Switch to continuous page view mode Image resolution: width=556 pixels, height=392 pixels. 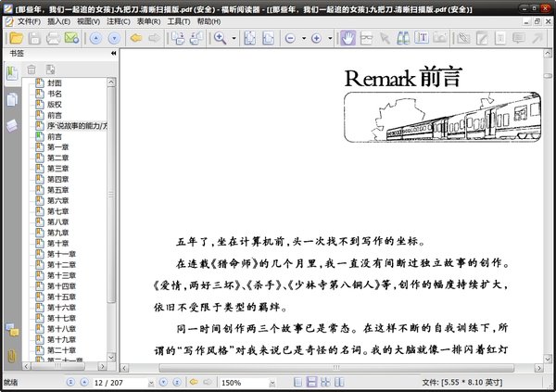(x=312, y=382)
